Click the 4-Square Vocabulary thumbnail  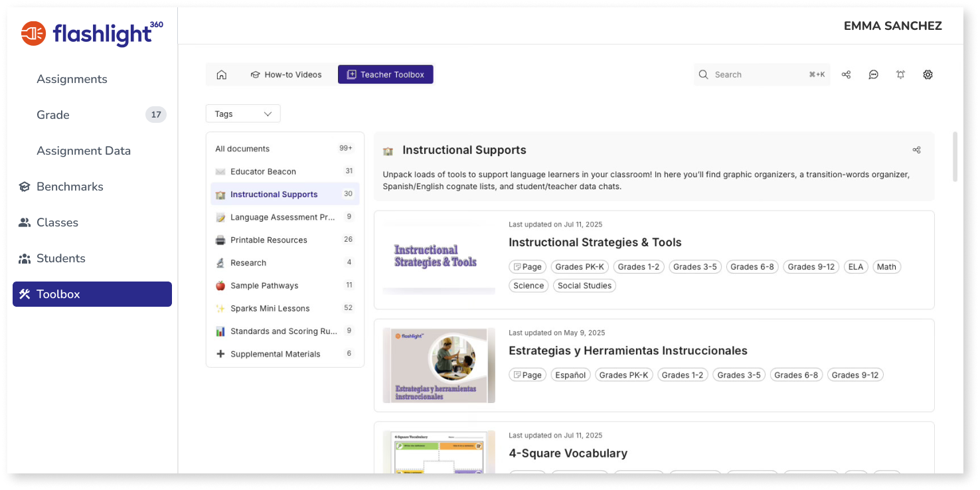[x=439, y=451]
